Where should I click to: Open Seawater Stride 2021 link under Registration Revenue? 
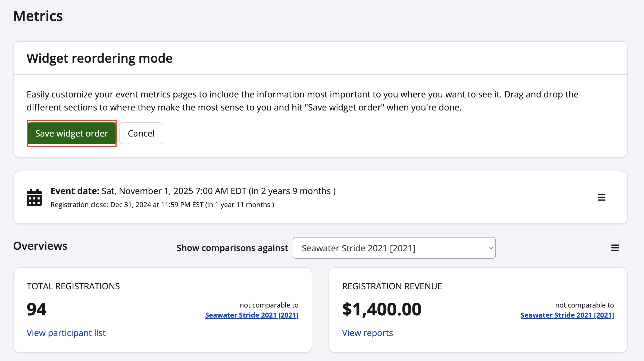(567, 315)
